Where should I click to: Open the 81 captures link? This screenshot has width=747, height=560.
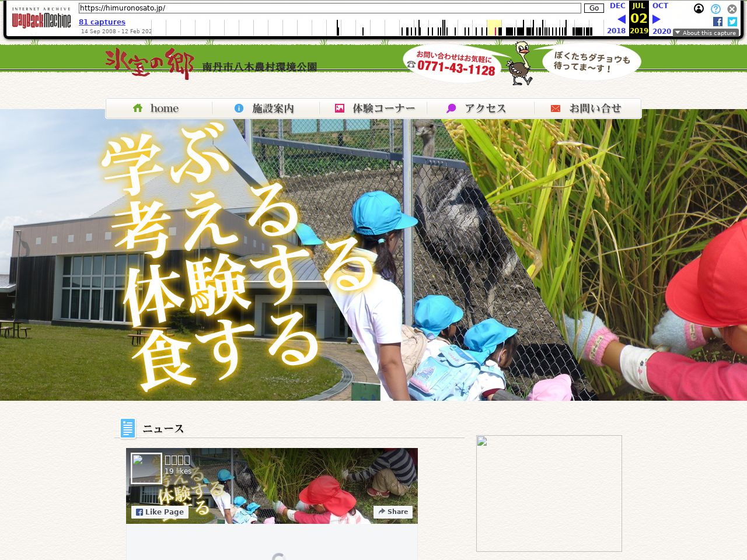click(102, 22)
